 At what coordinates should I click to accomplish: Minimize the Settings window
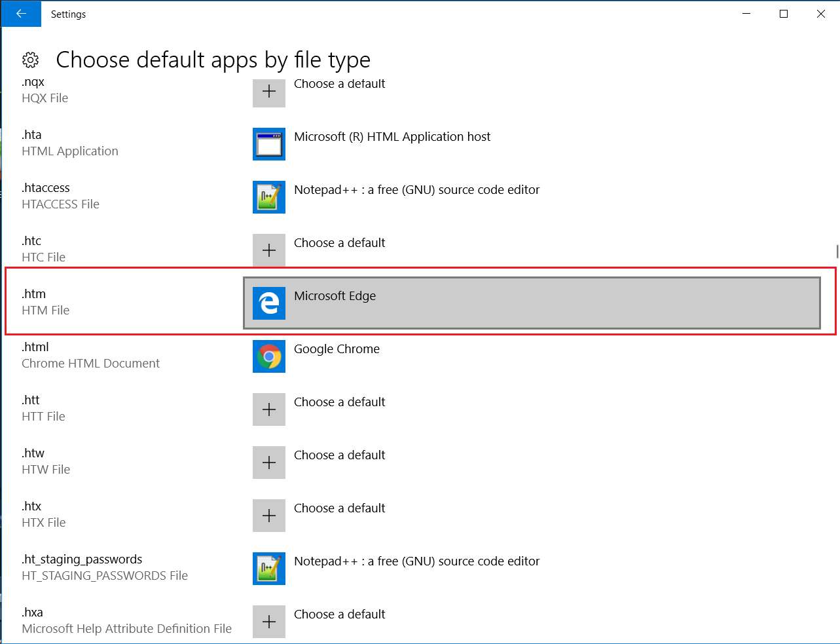tap(746, 14)
